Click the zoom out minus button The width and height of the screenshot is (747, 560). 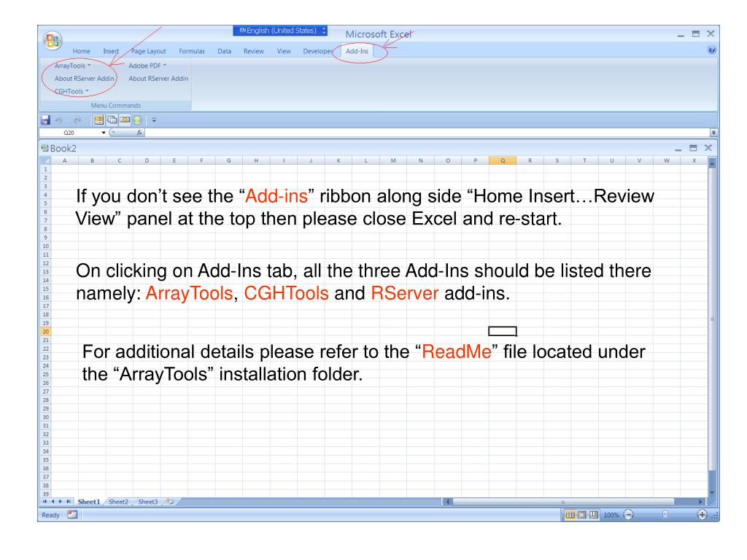point(628,515)
